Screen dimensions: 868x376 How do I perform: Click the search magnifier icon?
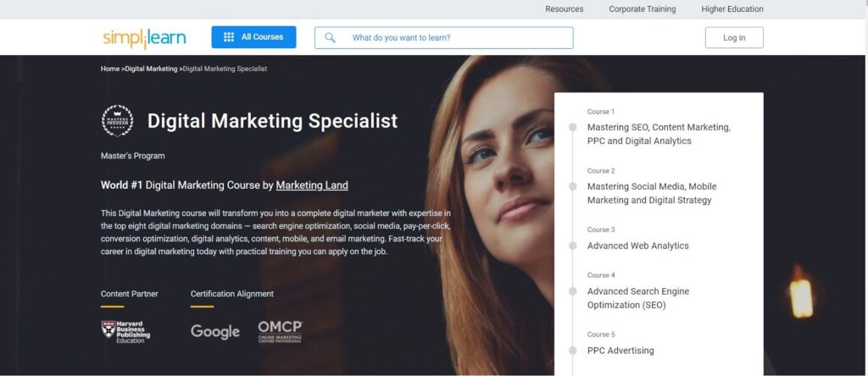click(x=330, y=37)
